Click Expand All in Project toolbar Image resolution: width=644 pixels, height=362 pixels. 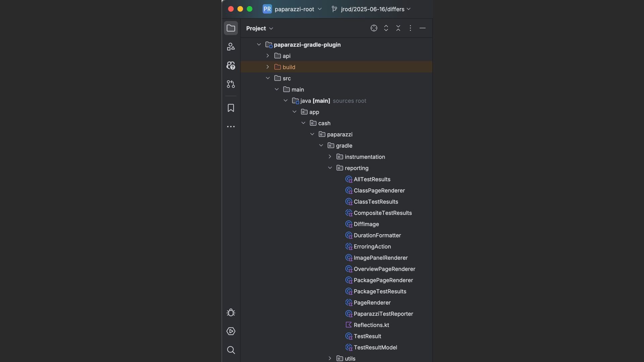click(x=386, y=28)
